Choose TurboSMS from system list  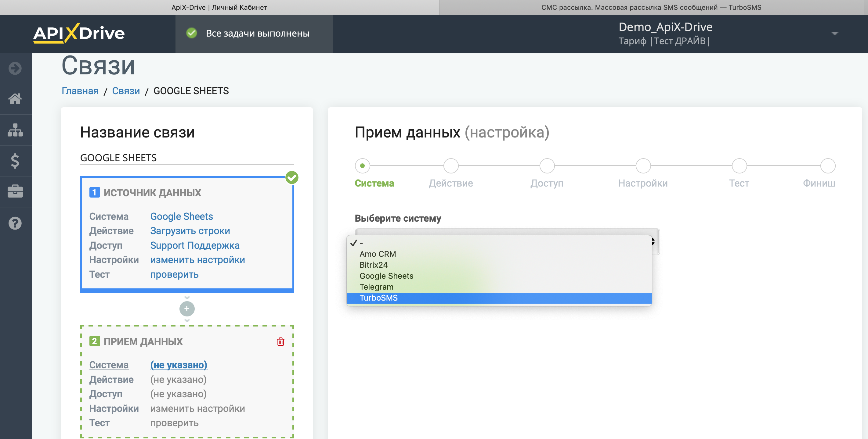(x=499, y=298)
